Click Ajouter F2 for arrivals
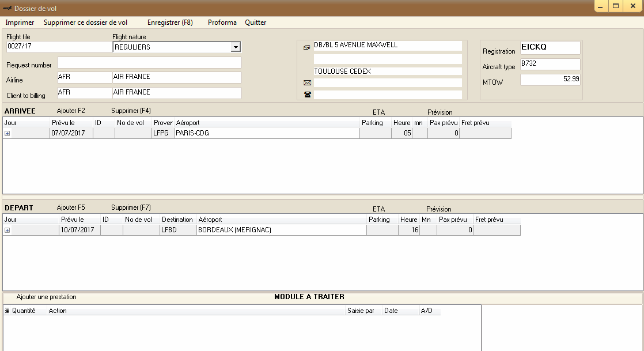Viewport: 644px width, 351px height. pyautogui.click(x=71, y=111)
